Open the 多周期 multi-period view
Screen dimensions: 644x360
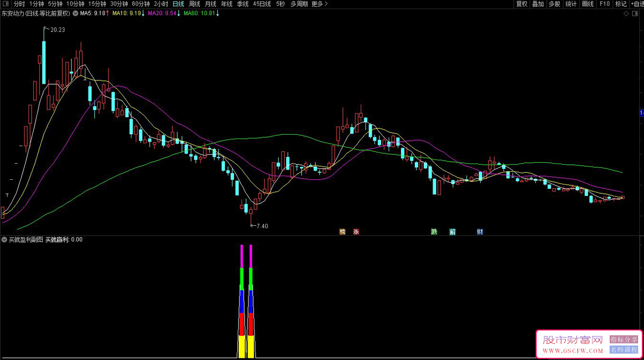(x=299, y=4)
